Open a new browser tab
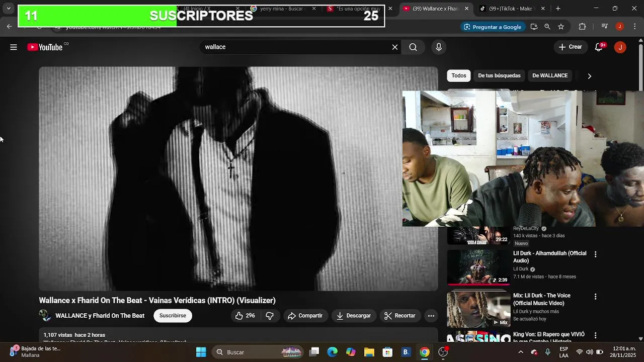Viewport: 644px width, 362px height. (558, 9)
